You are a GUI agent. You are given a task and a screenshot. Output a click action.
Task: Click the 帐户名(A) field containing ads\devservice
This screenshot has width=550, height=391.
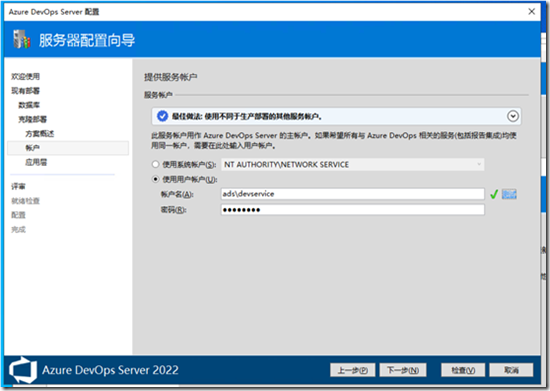click(353, 194)
